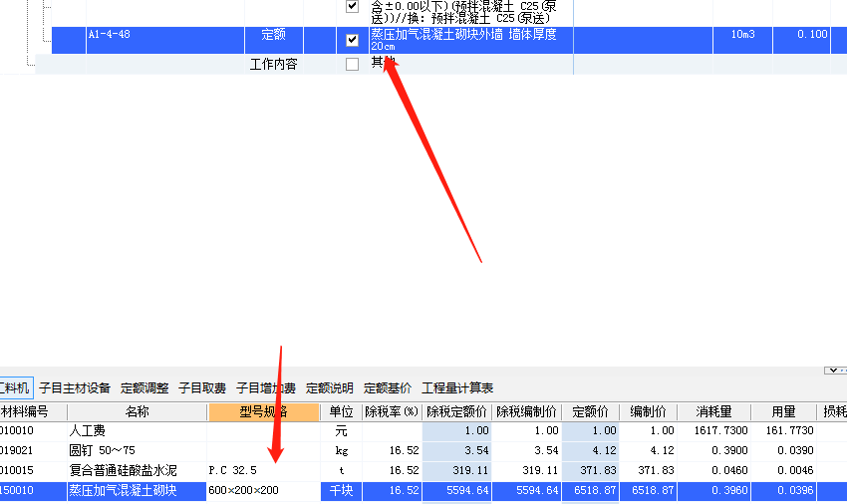The width and height of the screenshot is (847, 504).
Task: Click the 10m3 unit cell
Action: 742,40
